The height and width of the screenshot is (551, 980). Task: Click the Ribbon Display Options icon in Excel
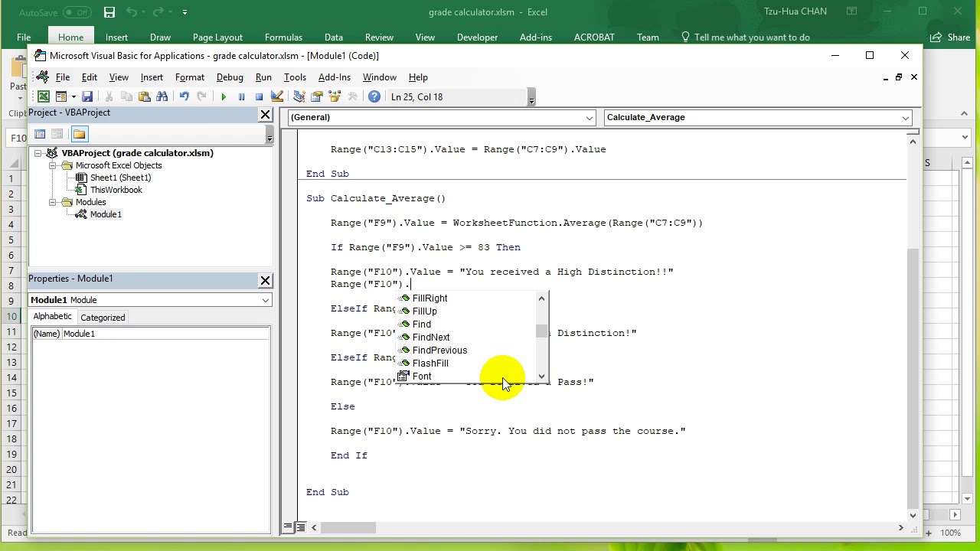click(x=851, y=11)
